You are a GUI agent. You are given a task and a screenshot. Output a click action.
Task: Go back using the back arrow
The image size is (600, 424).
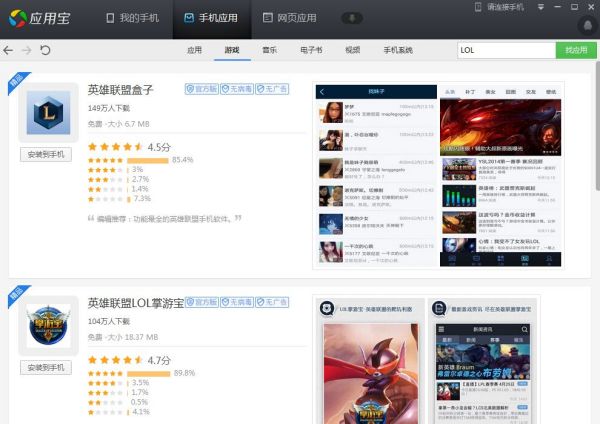(9, 49)
